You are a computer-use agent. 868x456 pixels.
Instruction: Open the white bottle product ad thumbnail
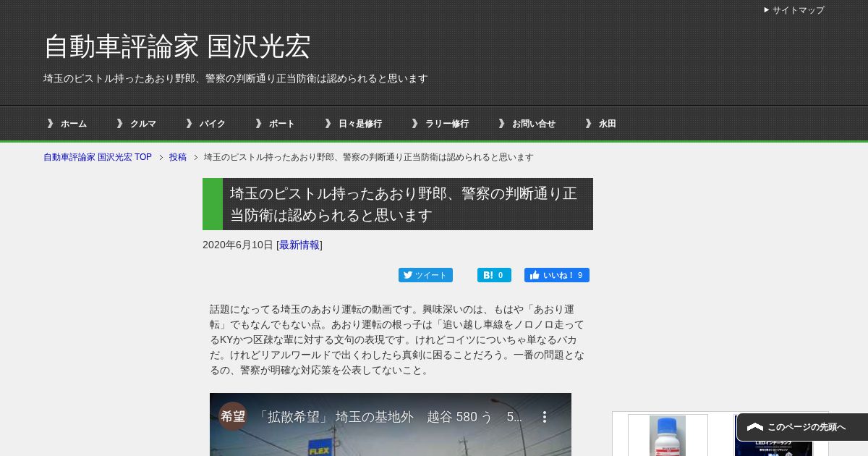(x=668, y=435)
